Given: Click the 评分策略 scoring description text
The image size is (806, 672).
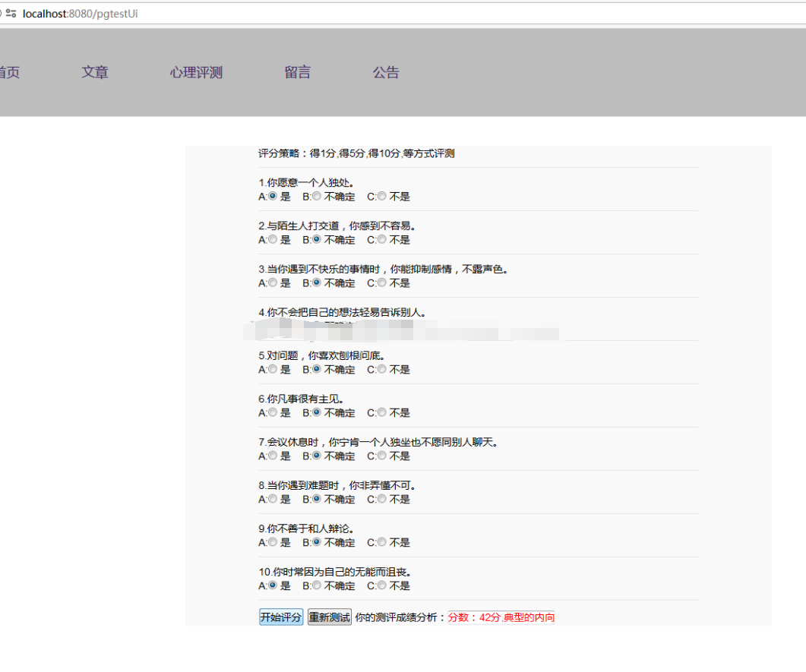Looking at the screenshot, I should coord(356,153).
